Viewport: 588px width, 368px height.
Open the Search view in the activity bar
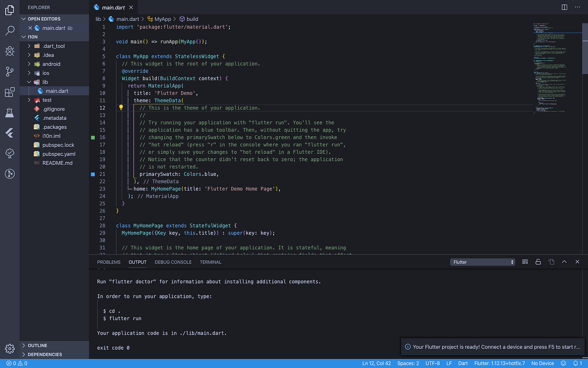[10, 30]
